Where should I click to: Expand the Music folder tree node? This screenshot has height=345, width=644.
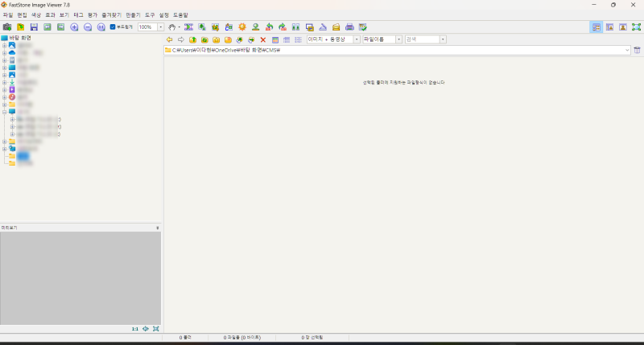tap(5, 97)
